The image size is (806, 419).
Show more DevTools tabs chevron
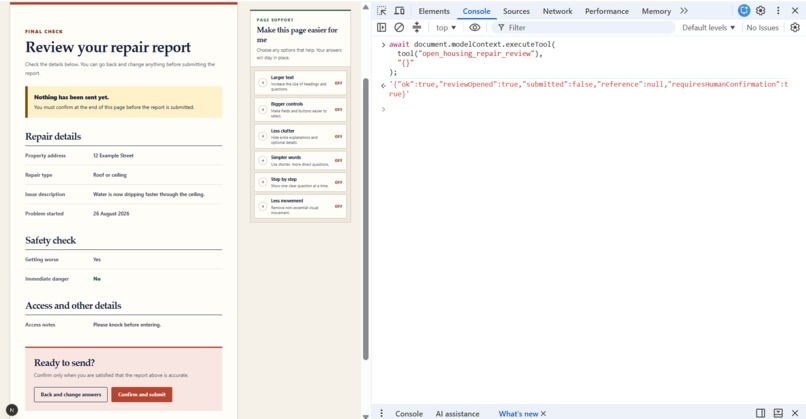[x=684, y=11]
